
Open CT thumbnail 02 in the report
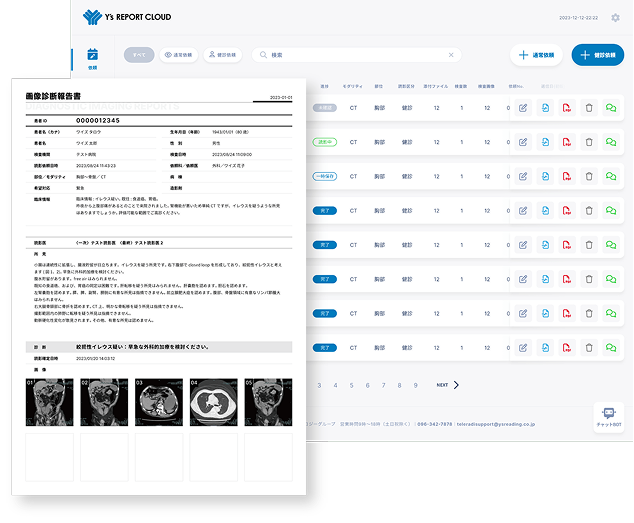[104, 402]
